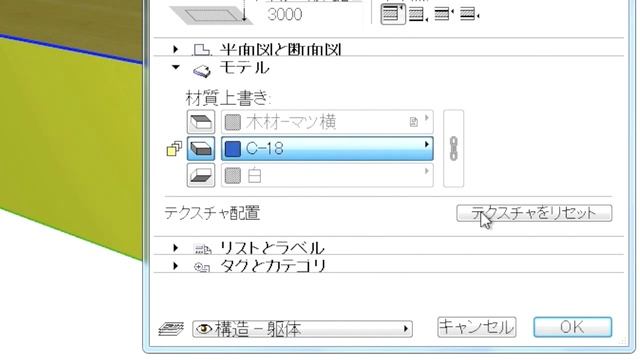Click the layers stack icon at the bottom
The height and width of the screenshot is (360, 640).
pyautogui.click(x=171, y=329)
